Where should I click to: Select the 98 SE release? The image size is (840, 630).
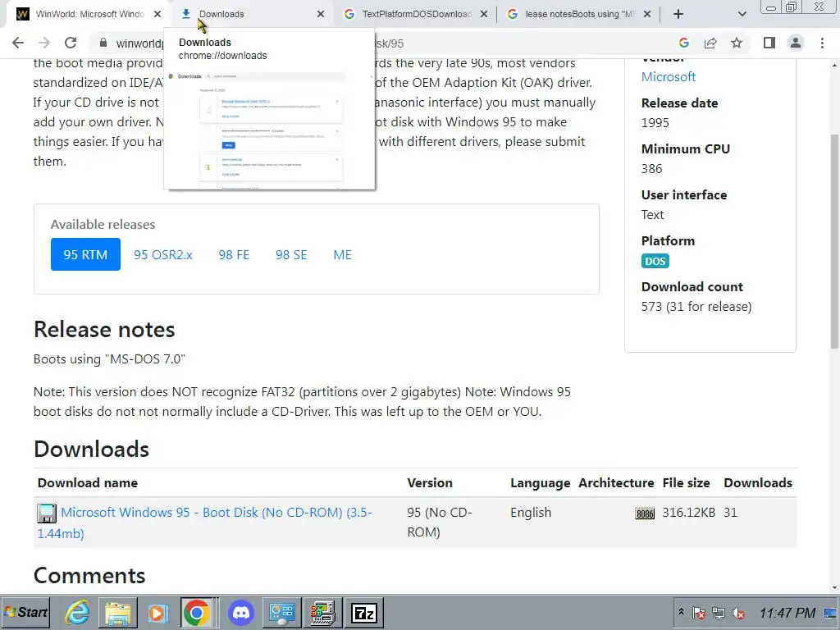(291, 254)
